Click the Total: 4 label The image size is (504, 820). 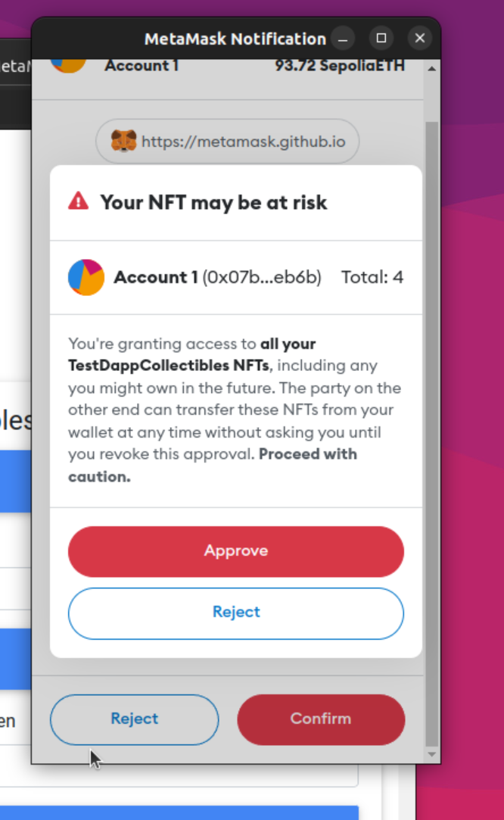[x=372, y=277]
